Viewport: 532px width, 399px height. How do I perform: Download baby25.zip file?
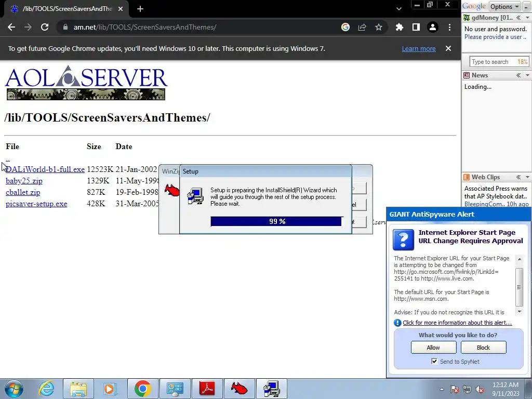[x=24, y=181]
